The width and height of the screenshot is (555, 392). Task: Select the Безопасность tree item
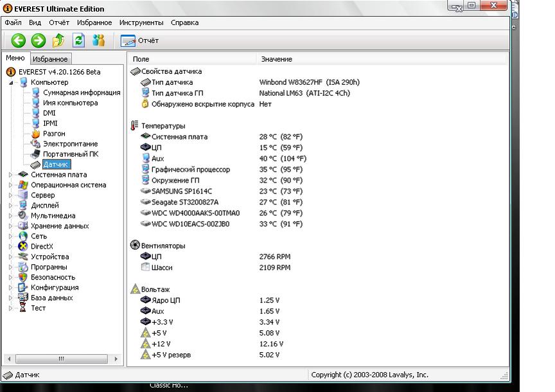pos(53,278)
